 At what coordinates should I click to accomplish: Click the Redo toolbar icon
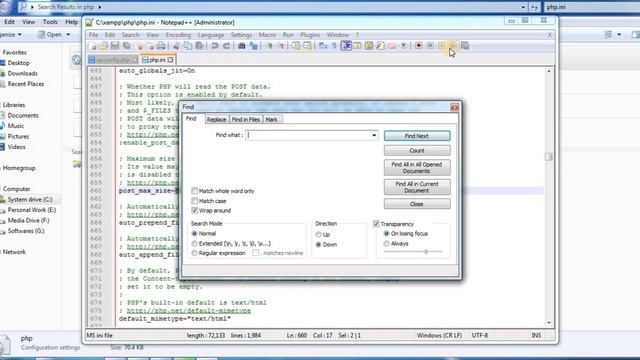(226, 46)
